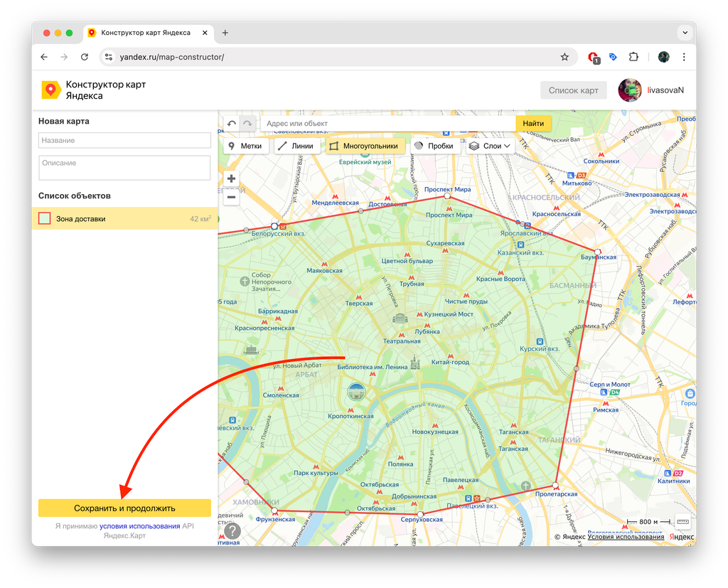Click the Найти search button

point(533,124)
